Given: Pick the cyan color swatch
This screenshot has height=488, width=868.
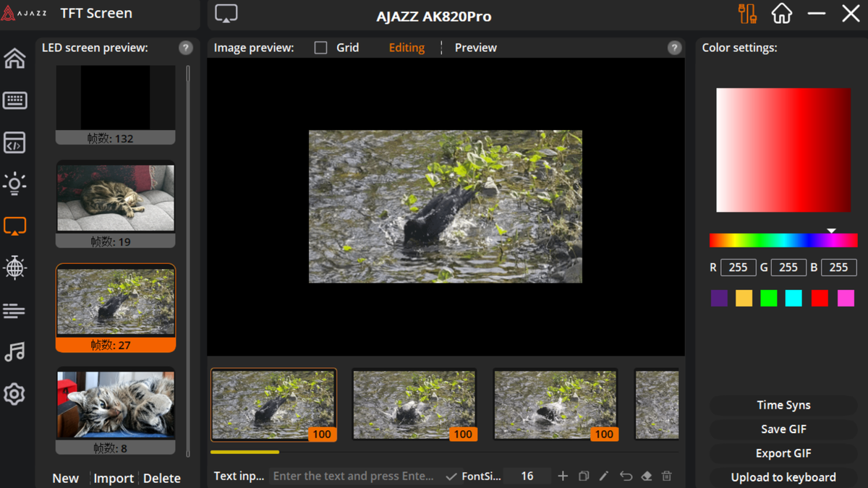Looking at the screenshot, I should tap(793, 298).
